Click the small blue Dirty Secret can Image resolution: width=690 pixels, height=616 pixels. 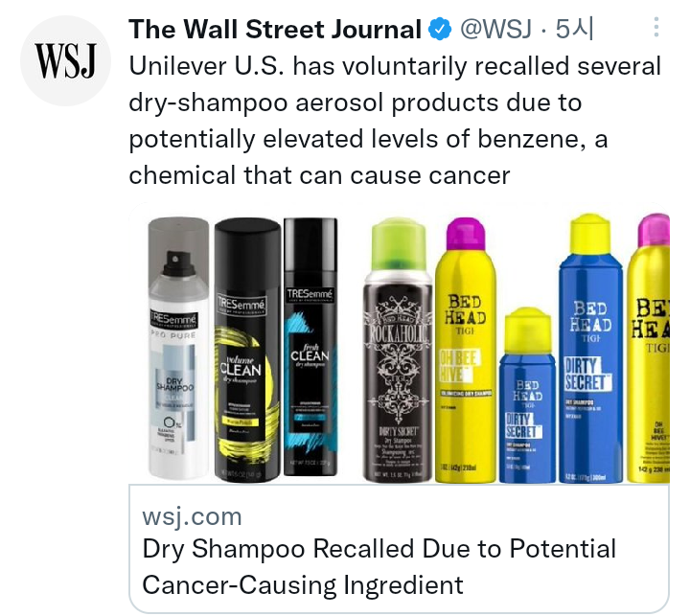[527, 395]
